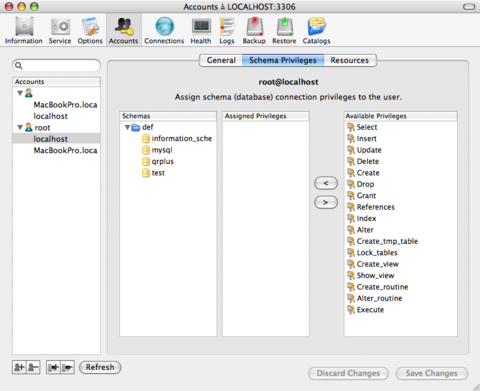Switch to the Resources tab

(x=350, y=60)
